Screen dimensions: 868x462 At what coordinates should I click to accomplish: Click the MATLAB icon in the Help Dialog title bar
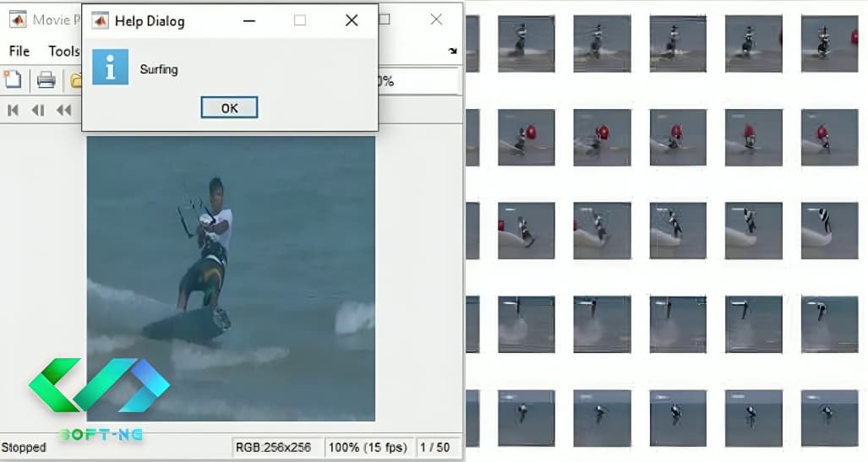(x=100, y=20)
